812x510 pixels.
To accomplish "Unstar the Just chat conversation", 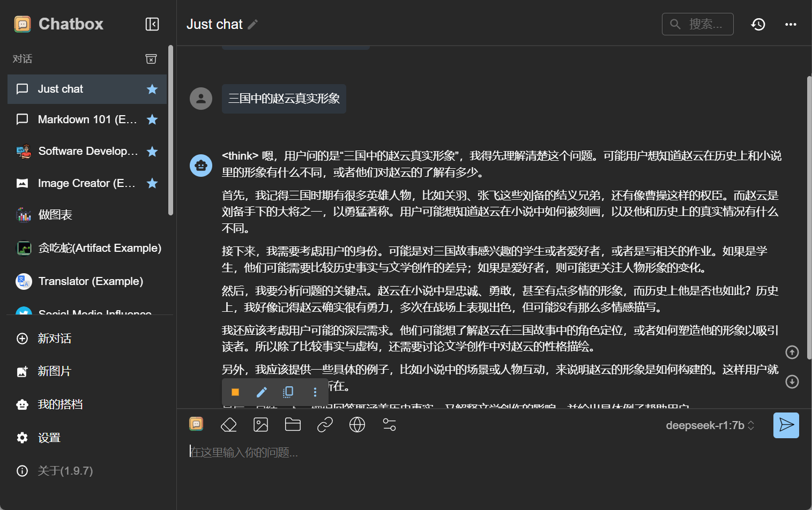I will (x=152, y=89).
